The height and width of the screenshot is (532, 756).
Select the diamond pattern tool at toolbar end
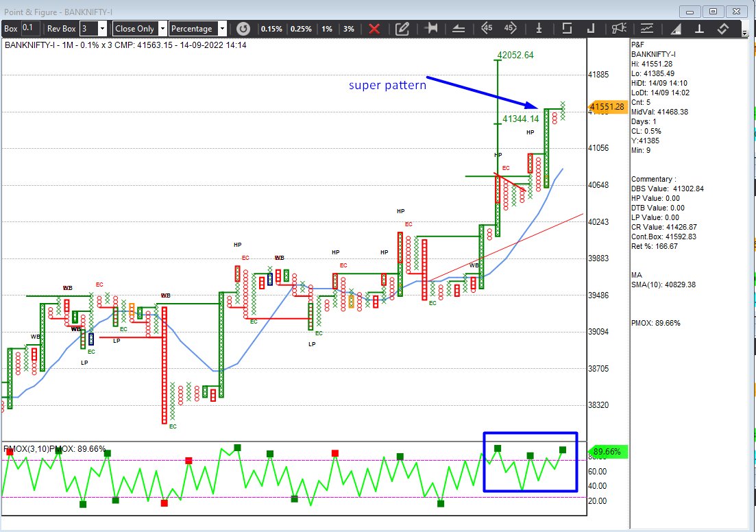pos(722,29)
